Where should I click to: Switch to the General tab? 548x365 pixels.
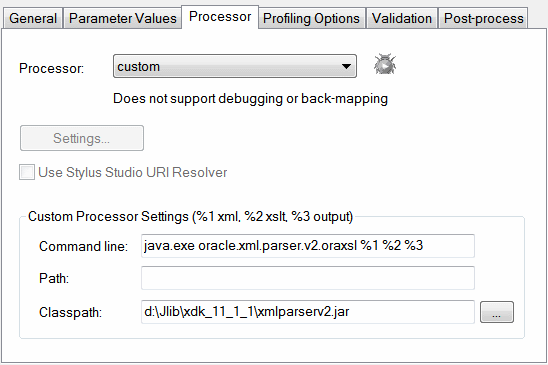(x=33, y=18)
